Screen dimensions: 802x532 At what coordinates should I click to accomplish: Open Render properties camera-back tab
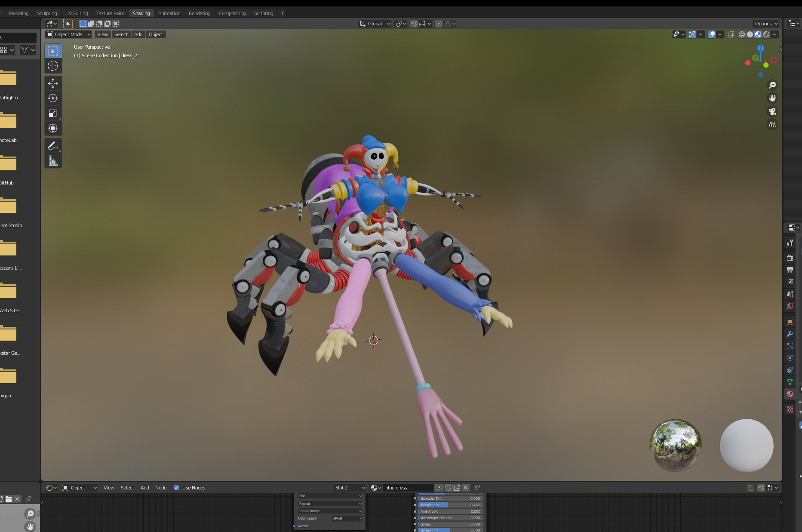point(790,258)
